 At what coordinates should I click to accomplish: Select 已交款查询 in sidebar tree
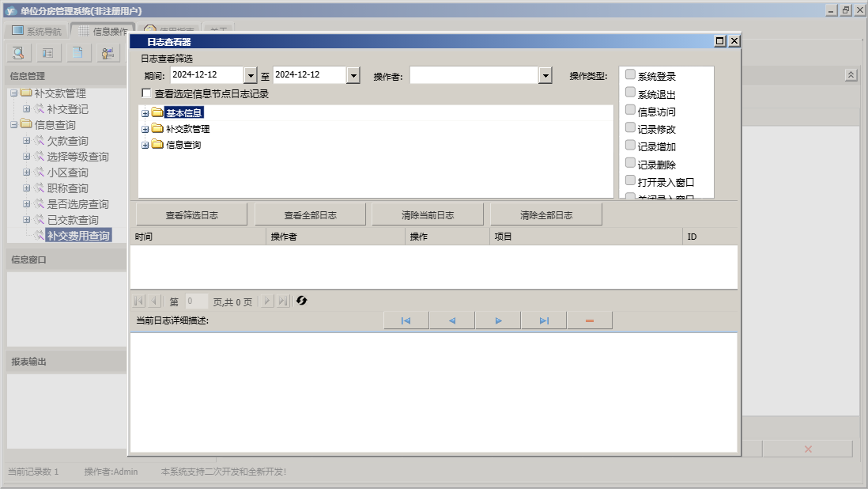(73, 220)
